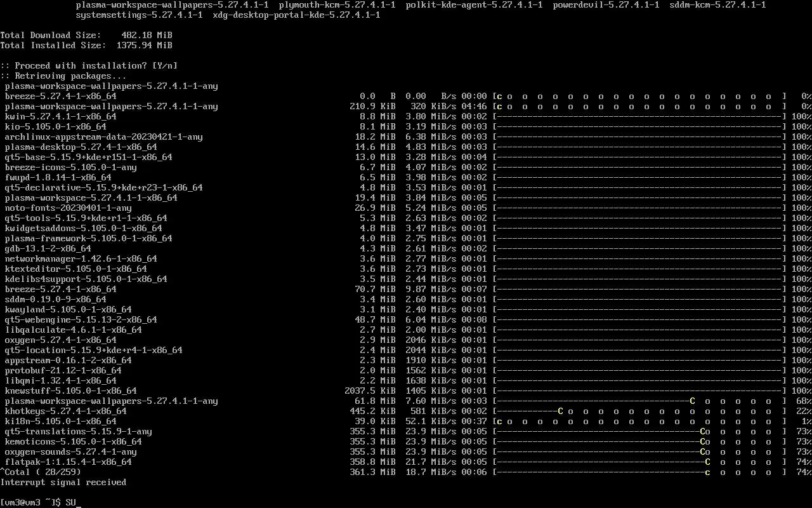Click the '361.3 MiB' total size value
This screenshot has height=508, width=812.
pos(373,472)
